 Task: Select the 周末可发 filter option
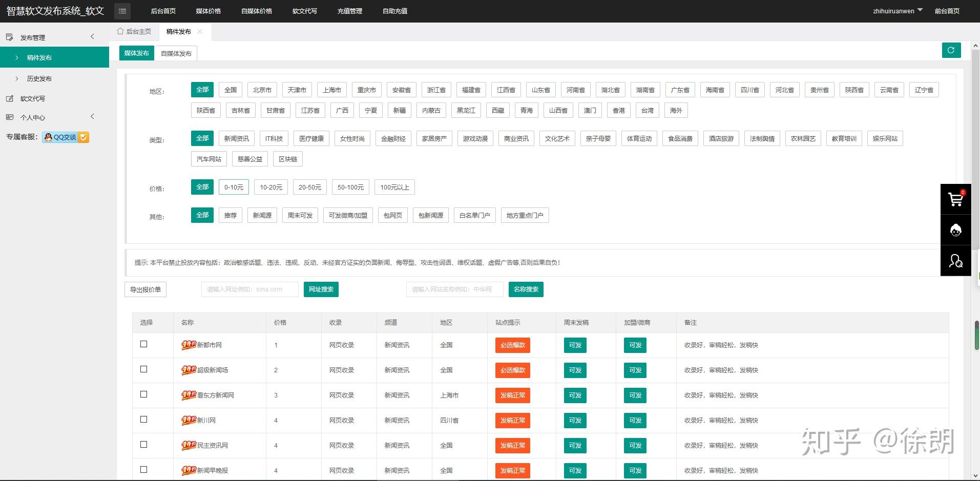[300, 215]
